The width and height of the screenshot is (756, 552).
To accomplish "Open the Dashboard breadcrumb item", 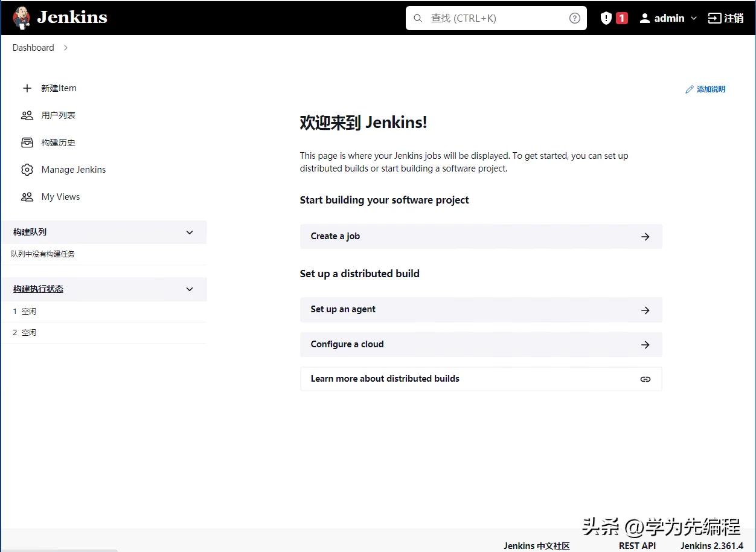I will [33, 47].
